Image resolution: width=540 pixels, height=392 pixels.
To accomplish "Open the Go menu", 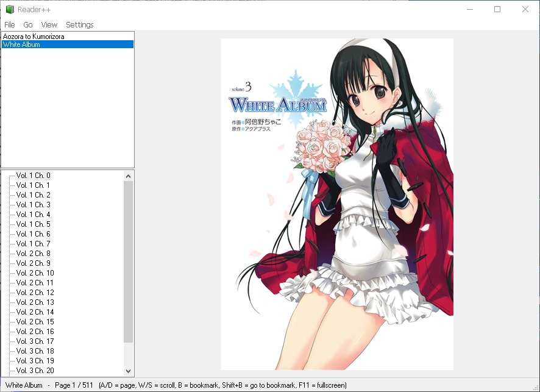I will tap(28, 25).
